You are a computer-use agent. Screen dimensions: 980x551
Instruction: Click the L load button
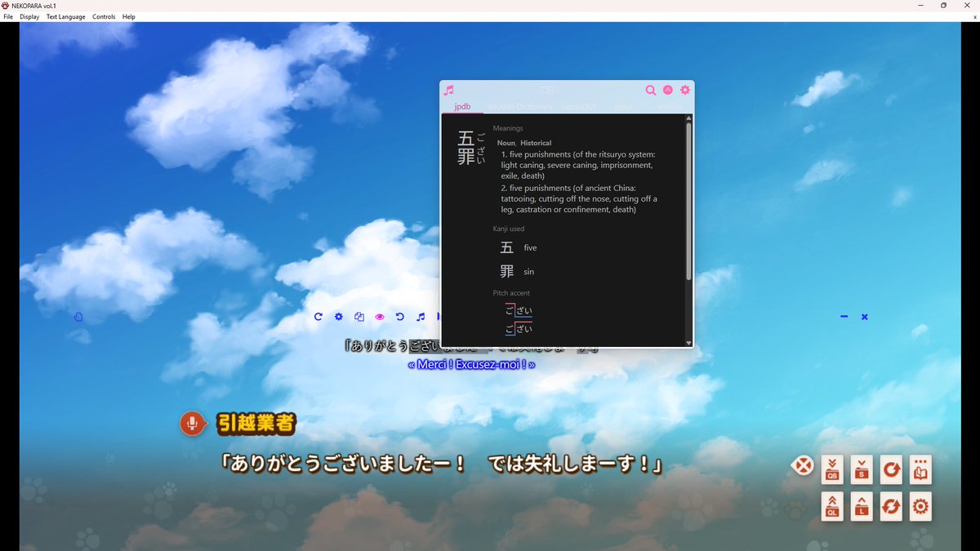click(862, 507)
